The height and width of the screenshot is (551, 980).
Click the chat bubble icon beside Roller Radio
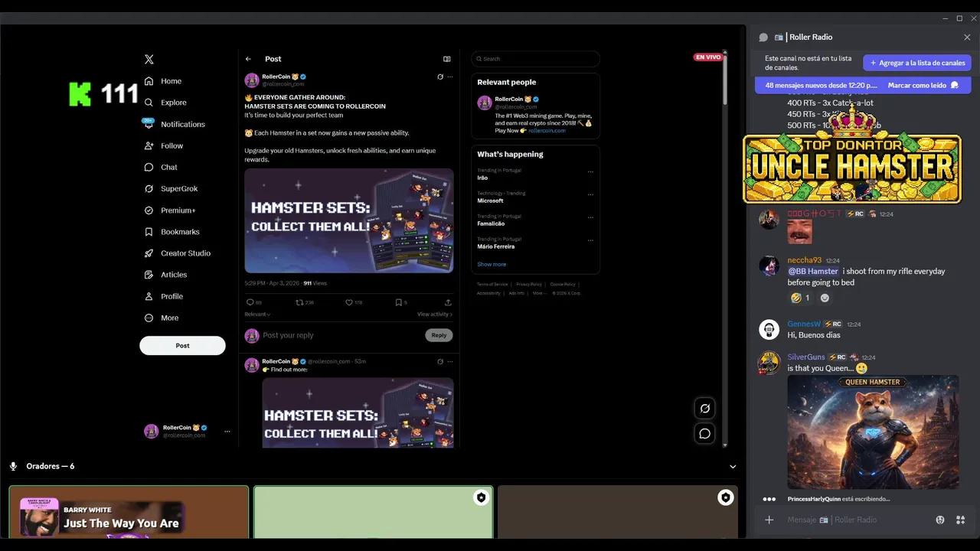pyautogui.click(x=763, y=37)
